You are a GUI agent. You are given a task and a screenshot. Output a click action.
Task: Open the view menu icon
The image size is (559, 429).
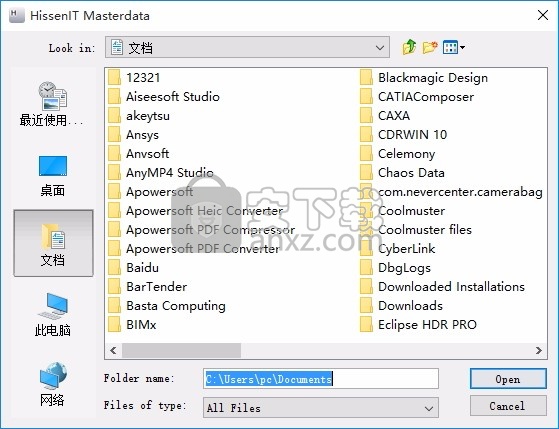point(453,47)
